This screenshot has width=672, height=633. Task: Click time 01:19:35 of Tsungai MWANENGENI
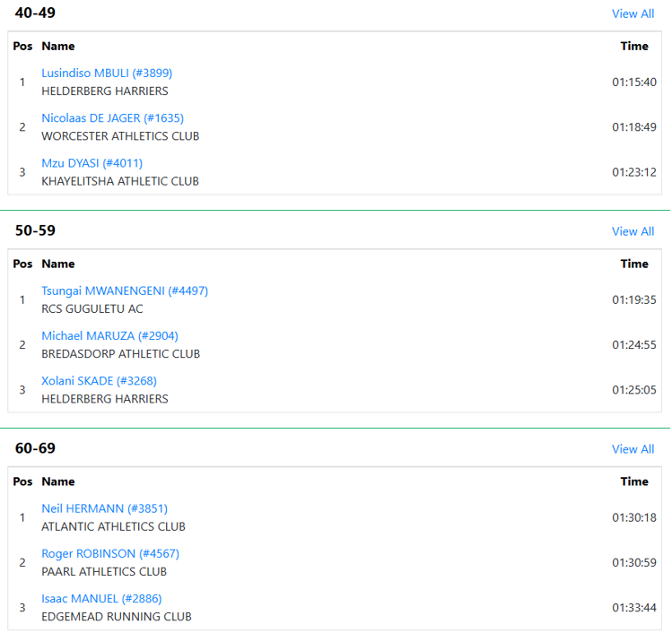point(633,299)
